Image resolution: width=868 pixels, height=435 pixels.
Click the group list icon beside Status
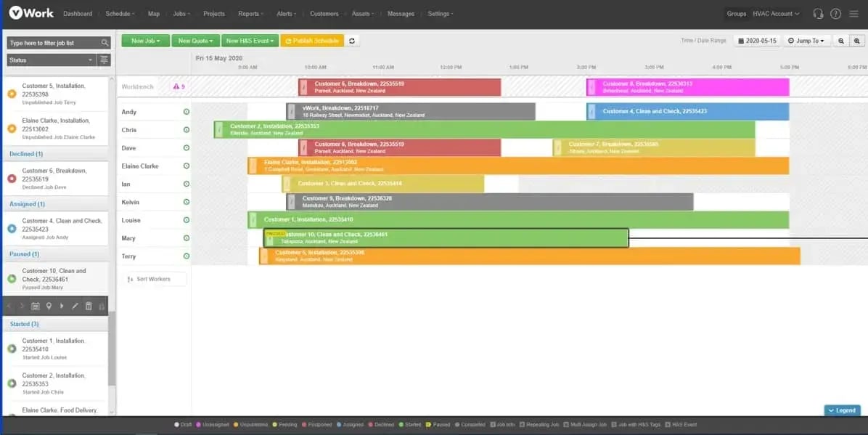104,60
